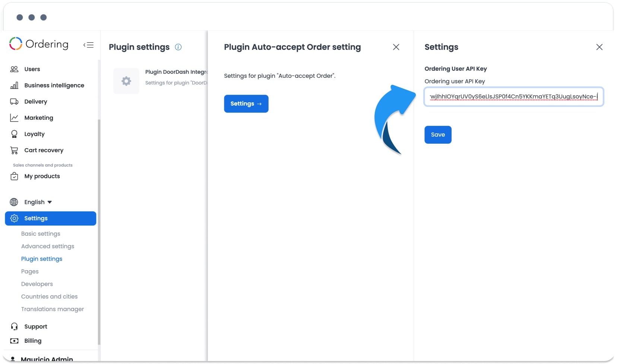Image resolution: width=617 pixels, height=364 pixels.
Task: Click the blue Settings arrow button
Action: point(246,104)
